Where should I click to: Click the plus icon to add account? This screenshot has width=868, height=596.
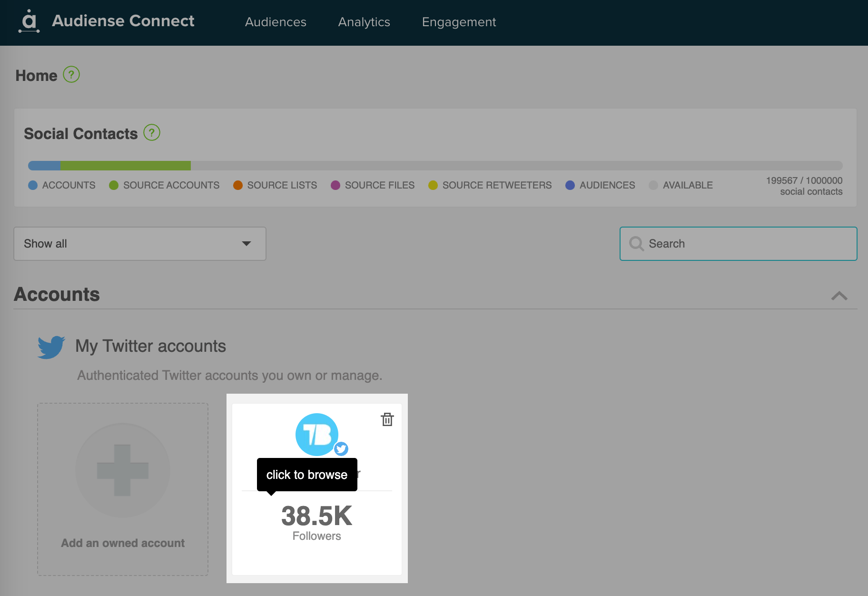(x=123, y=470)
